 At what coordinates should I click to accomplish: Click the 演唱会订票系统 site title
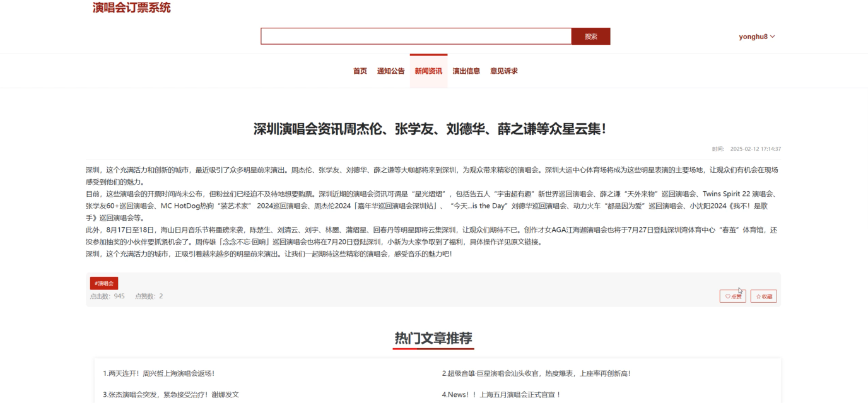pos(132,8)
